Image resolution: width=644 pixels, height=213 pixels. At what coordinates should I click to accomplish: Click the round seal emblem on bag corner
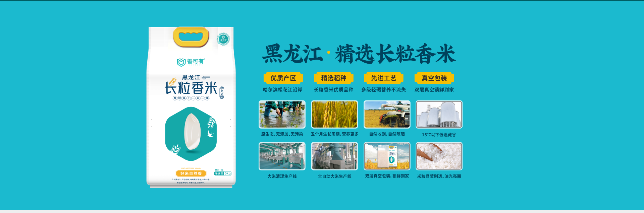click(223, 40)
